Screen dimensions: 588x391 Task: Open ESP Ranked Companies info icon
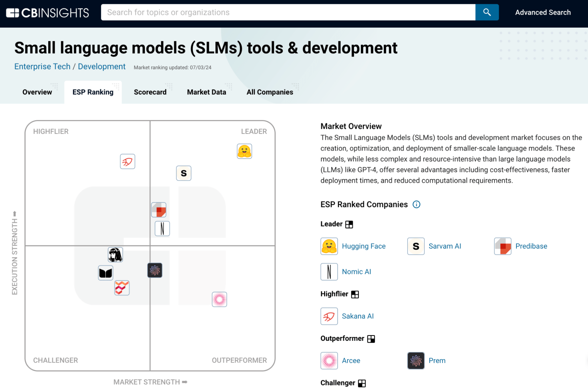416,204
